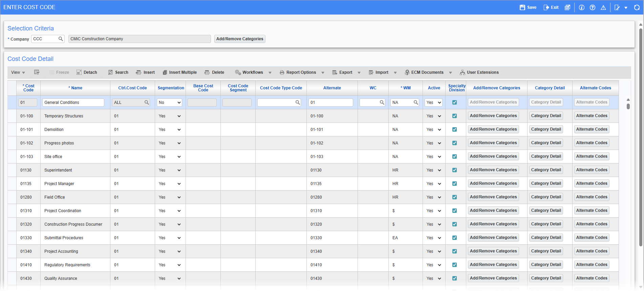Open the View menu
Viewport: 644px width, 291px height.
[18, 72]
